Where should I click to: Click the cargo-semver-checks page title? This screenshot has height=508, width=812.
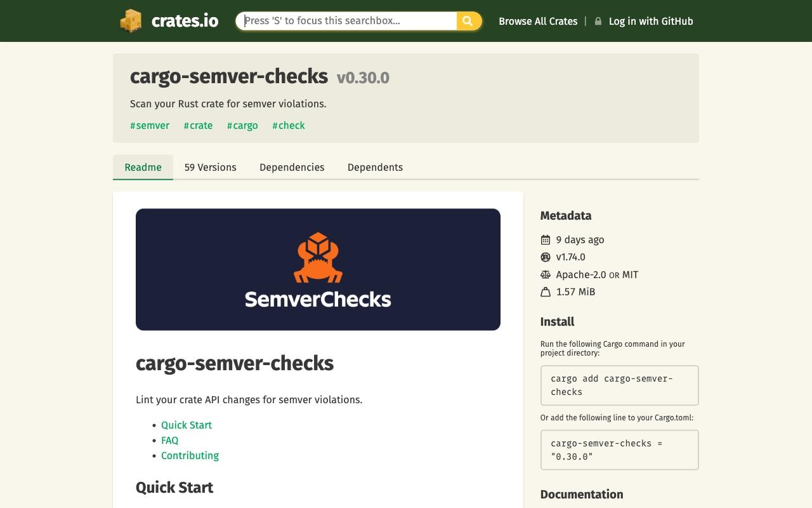click(x=229, y=76)
